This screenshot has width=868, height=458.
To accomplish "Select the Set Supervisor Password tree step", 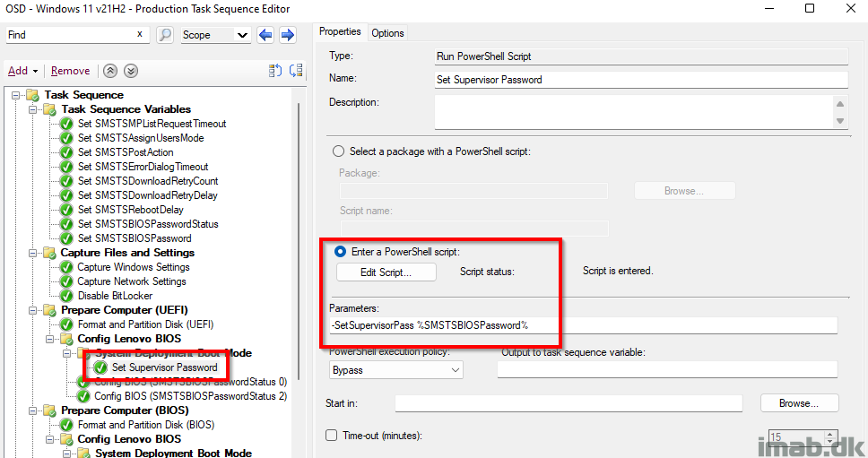I will [164, 367].
